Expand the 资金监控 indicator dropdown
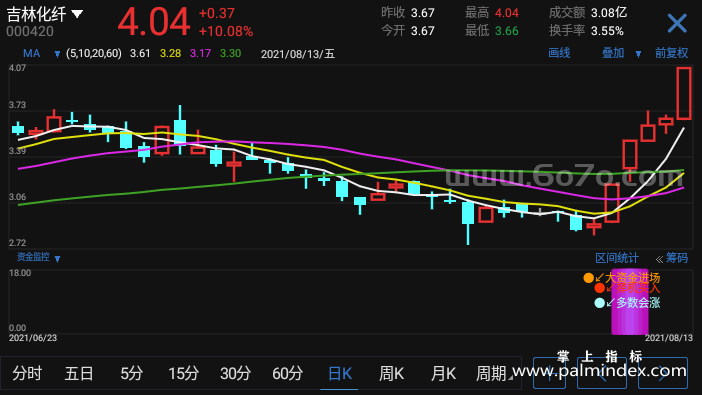702x395 pixels. tap(57, 258)
